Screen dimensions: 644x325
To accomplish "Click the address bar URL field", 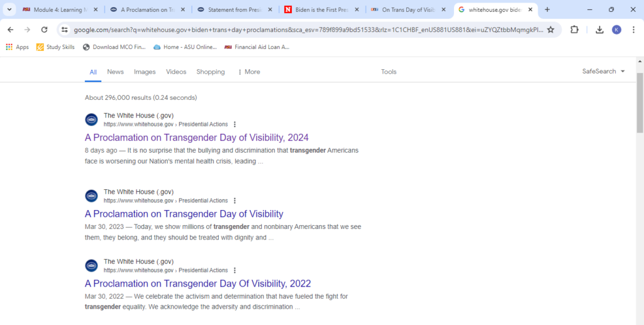I will 308,30.
